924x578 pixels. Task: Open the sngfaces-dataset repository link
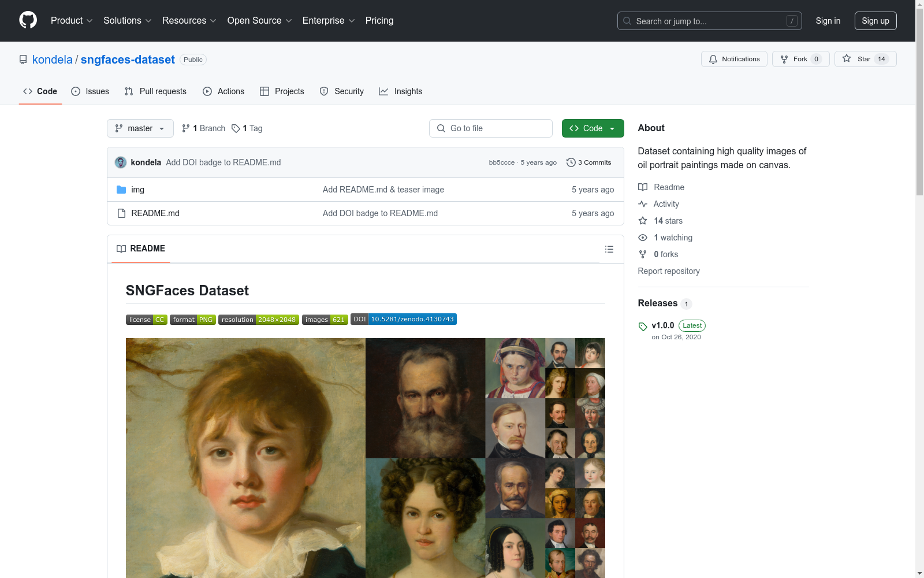click(x=128, y=60)
